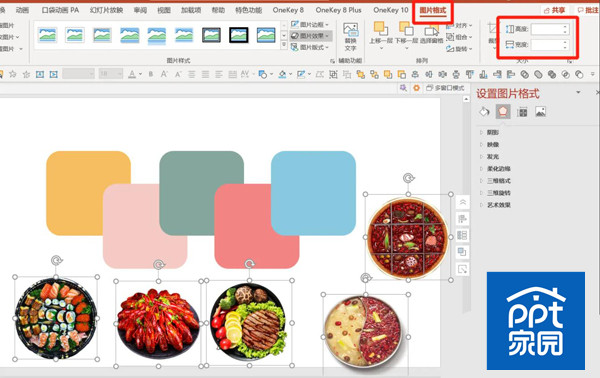Select the dark gray frame picture style
This screenshot has height=378, width=600.
coord(211,35)
